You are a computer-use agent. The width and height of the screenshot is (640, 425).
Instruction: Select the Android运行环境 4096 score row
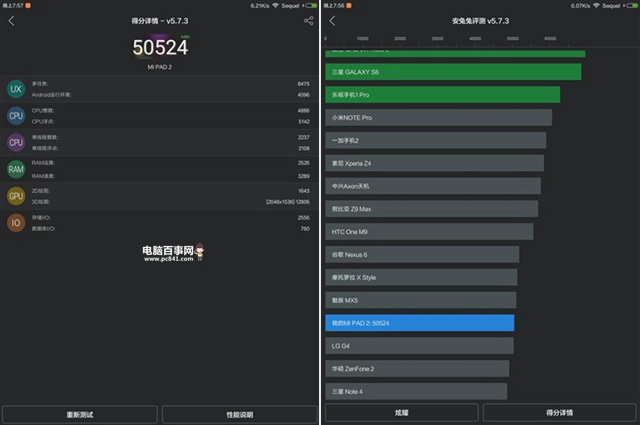click(x=171, y=95)
